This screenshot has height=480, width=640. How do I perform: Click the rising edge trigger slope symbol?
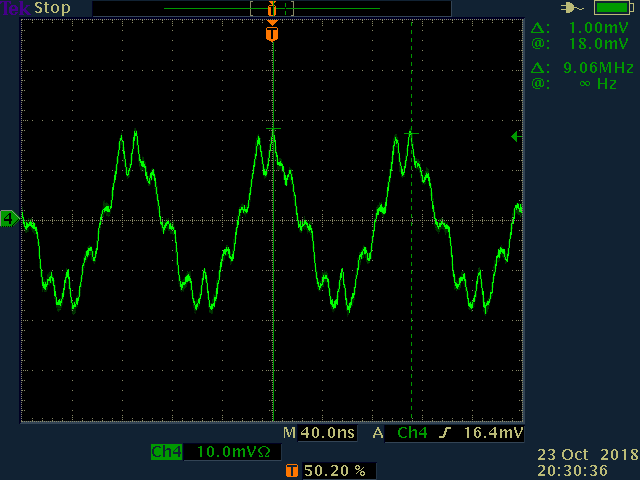point(445,433)
